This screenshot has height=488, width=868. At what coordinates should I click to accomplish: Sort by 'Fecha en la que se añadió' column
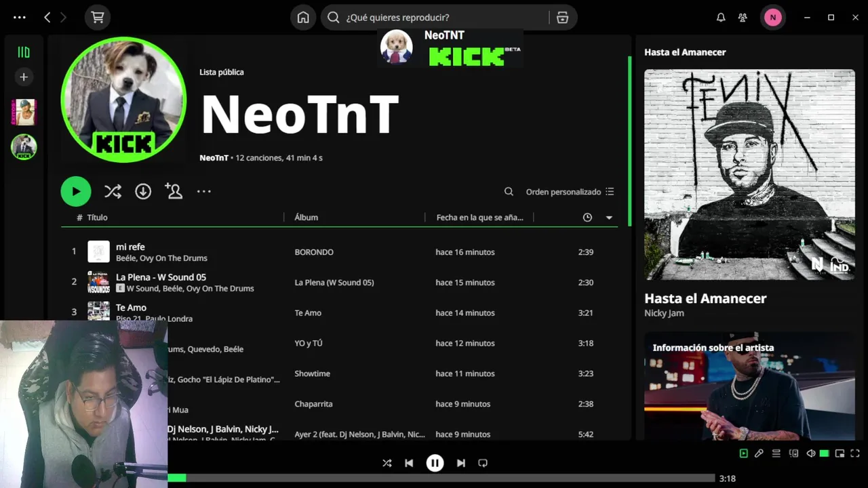(479, 218)
